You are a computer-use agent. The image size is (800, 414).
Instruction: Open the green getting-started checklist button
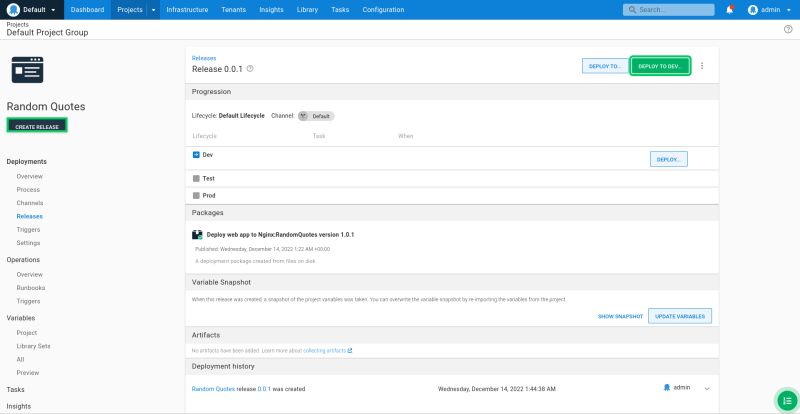(x=787, y=401)
